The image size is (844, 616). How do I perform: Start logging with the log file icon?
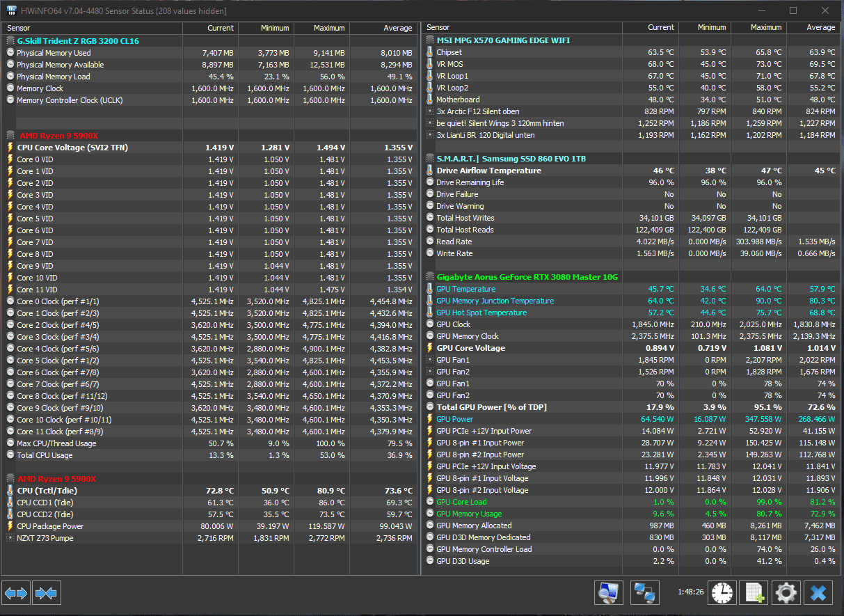click(754, 592)
